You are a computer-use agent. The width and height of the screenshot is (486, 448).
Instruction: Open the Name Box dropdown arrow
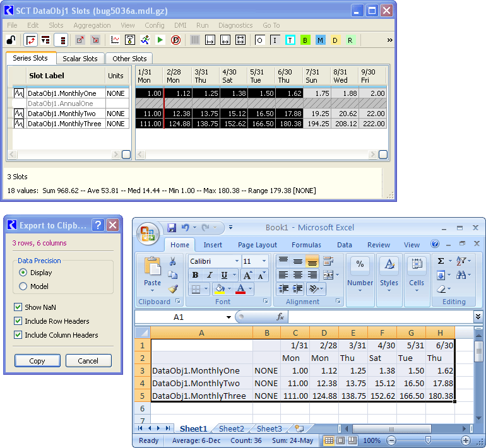pyautogui.click(x=228, y=317)
